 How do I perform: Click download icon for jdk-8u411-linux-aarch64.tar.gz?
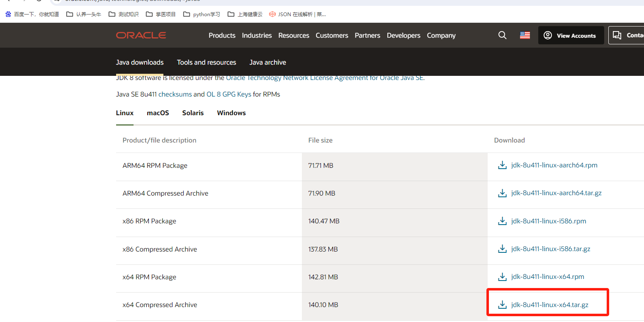click(502, 193)
